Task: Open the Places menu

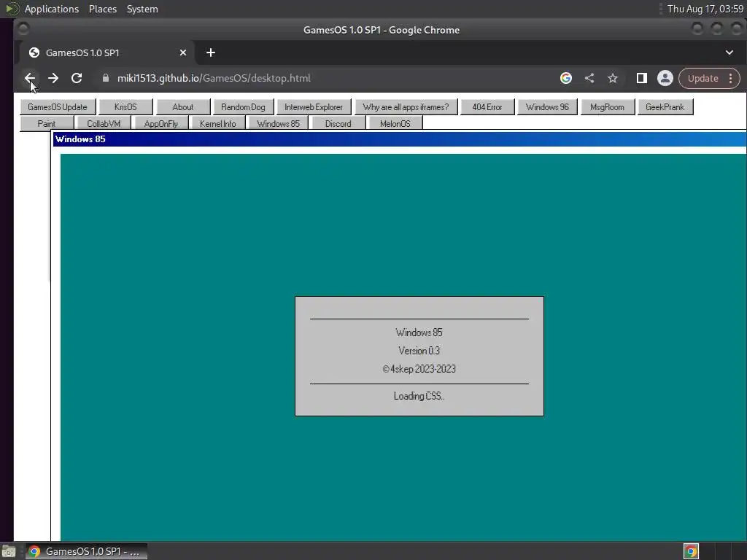Action: tap(103, 9)
